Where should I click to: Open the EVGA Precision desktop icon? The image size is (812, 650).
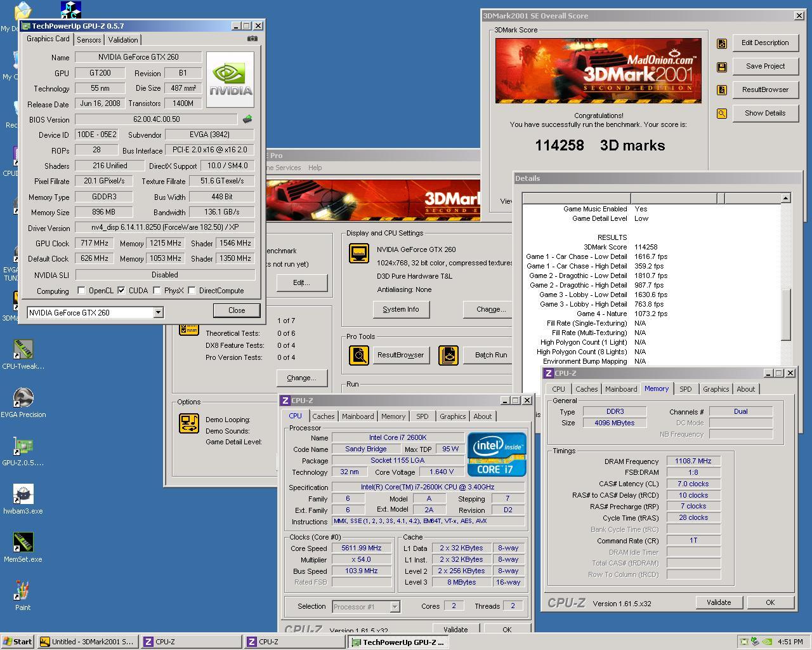click(23, 402)
